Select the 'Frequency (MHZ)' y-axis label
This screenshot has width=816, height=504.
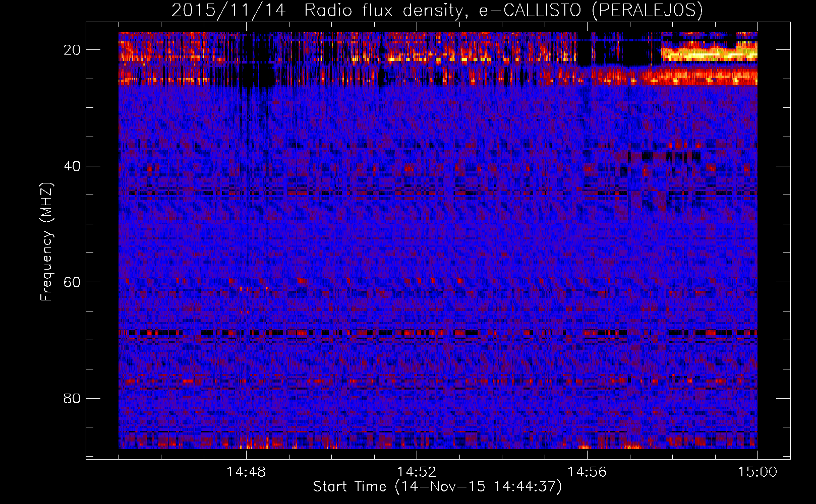click(46, 242)
